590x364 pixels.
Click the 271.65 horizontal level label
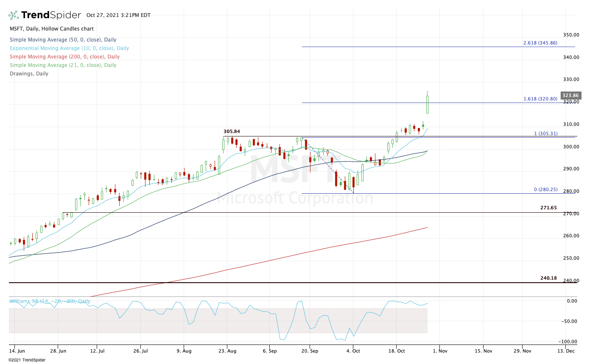point(548,208)
